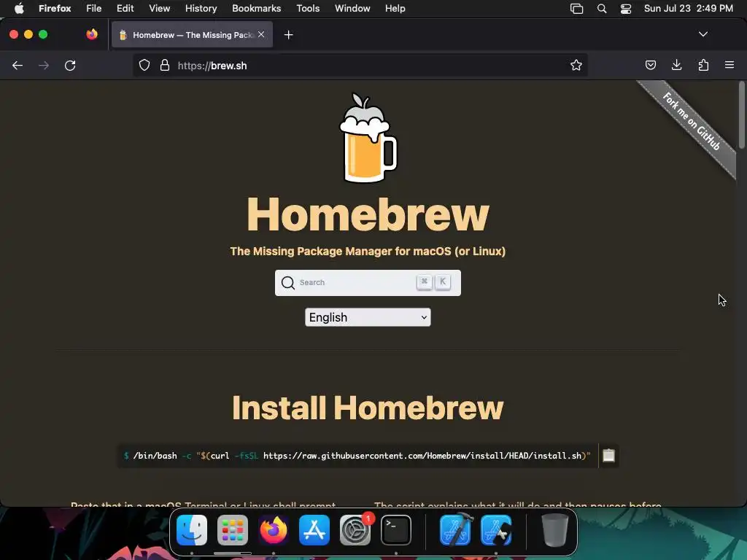Image resolution: width=747 pixels, height=560 pixels.
Task: Close the Homebrew tab
Action: point(261,34)
